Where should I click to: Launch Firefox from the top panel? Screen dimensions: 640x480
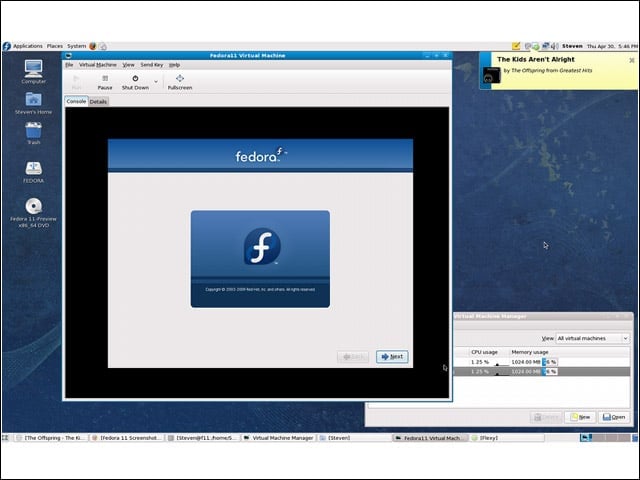pos(93,46)
